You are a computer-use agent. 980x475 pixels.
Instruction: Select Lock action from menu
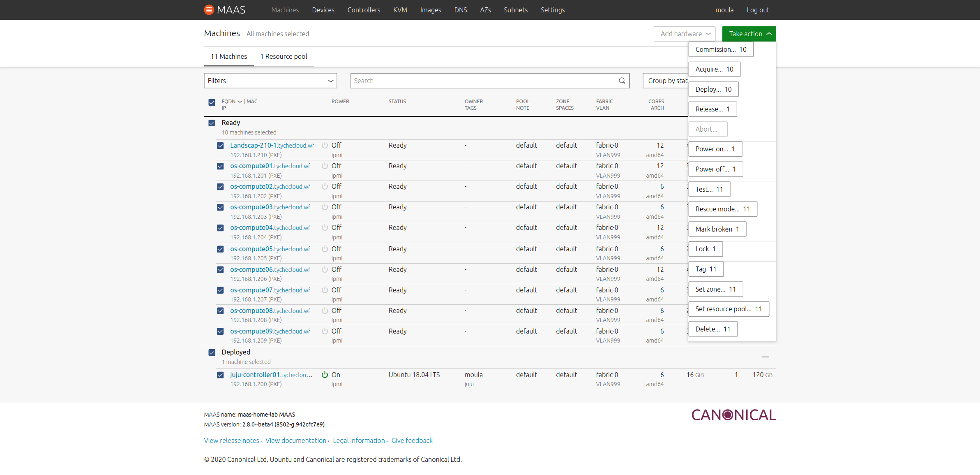pos(706,249)
